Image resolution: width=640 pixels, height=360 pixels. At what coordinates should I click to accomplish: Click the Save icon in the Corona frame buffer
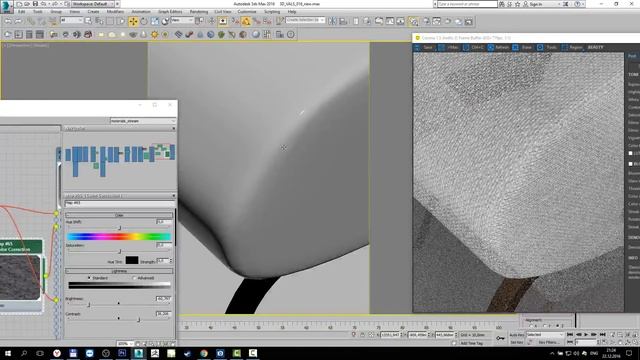click(x=417, y=47)
